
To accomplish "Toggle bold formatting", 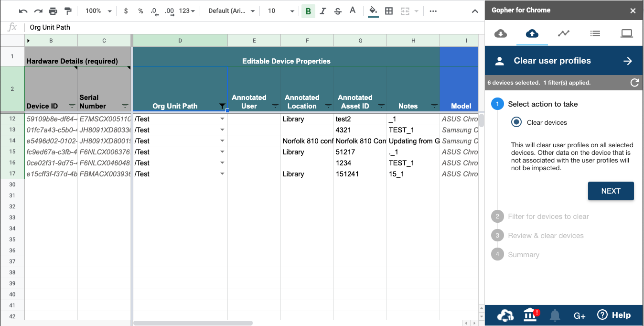I will pos(308,11).
